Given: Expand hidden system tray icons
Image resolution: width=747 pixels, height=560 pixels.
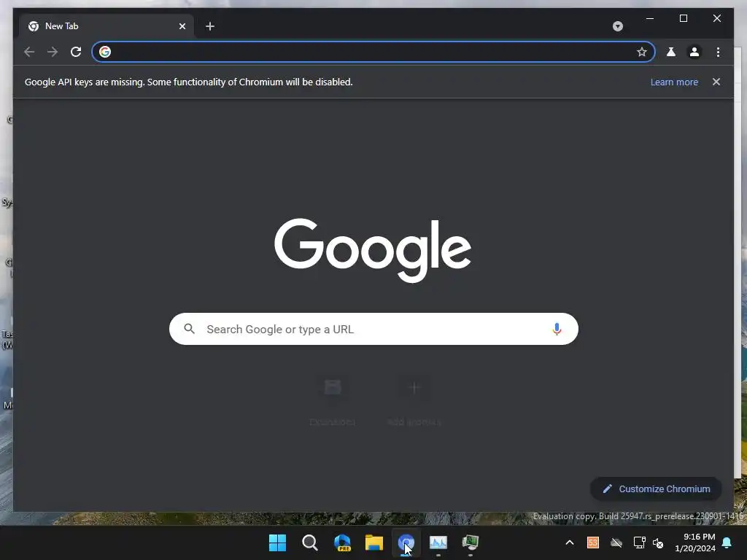Looking at the screenshot, I should (569, 542).
